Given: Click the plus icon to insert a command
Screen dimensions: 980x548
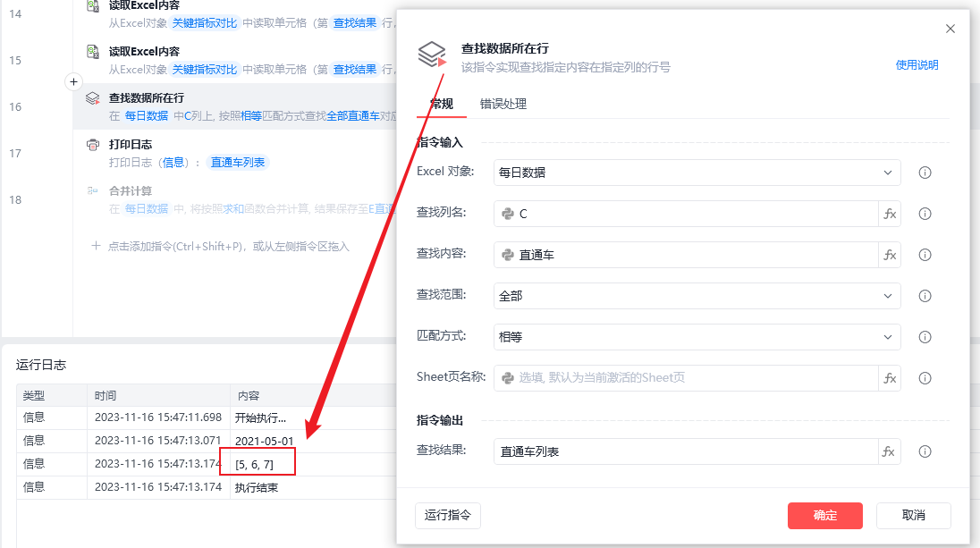Looking at the screenshot, I should (x=73, y=81).
